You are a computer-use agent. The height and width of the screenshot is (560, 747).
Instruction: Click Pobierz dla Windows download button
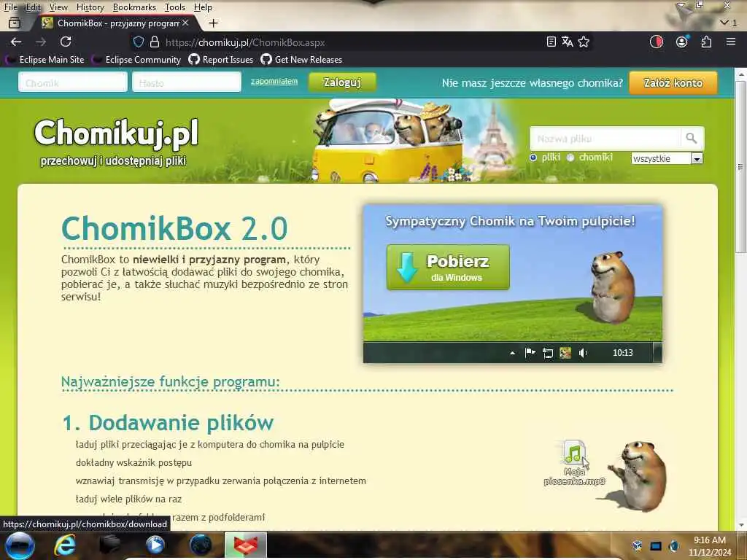pyautogui.click(x=448, y=267)
